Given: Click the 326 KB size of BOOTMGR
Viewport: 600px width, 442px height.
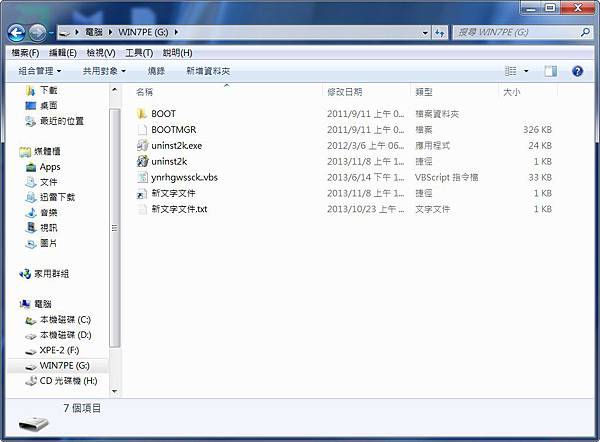Looking at the screenshot, I should (537, 130).
